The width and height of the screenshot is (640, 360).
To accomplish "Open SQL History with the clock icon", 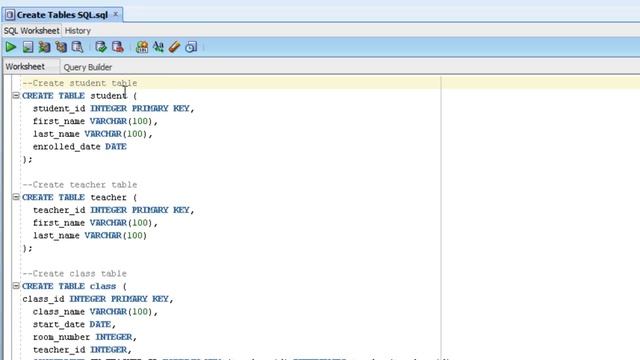I will tap(191, 47).
